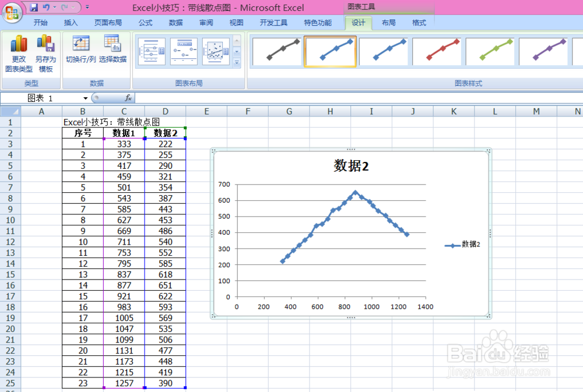Click Save As Template (另存为模板)

[45, 54]
